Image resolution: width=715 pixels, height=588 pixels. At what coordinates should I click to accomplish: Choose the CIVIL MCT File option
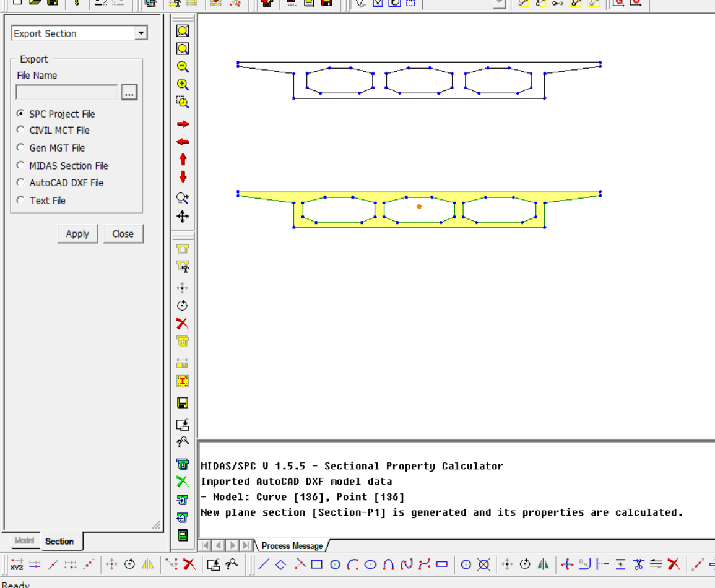[21, 131]
